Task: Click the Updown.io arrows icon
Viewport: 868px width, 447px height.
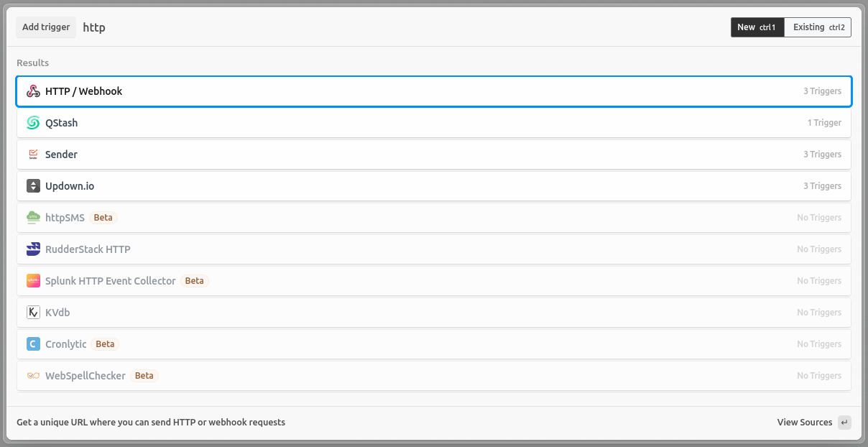Action: coord(33,185)
